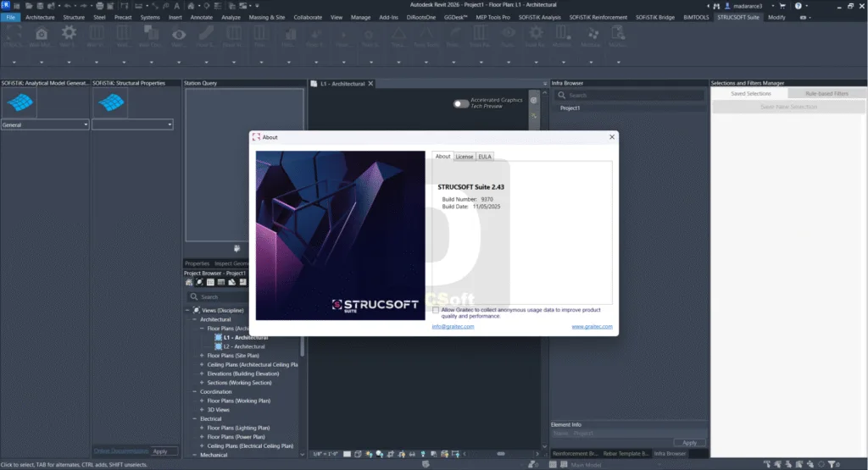Click the Default 3D View house icon

click(191, 6)
